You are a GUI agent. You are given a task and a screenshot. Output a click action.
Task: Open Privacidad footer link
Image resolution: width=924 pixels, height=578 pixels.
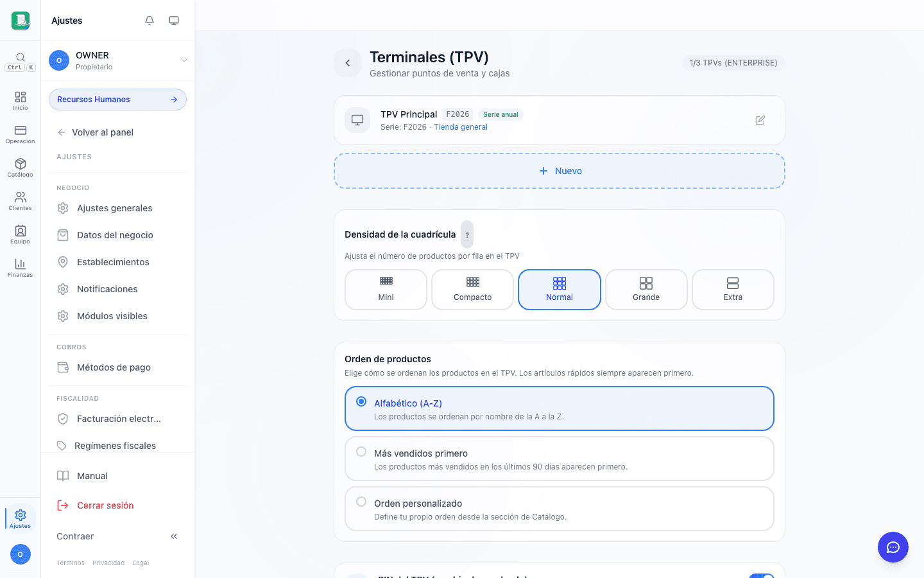(108, 563)
